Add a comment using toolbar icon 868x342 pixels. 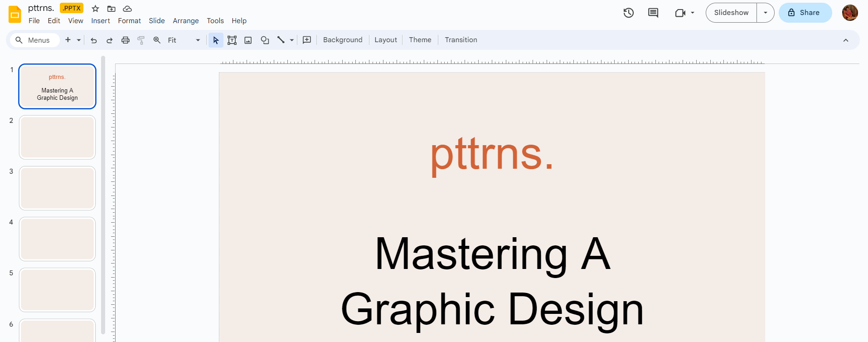(307, 40)
